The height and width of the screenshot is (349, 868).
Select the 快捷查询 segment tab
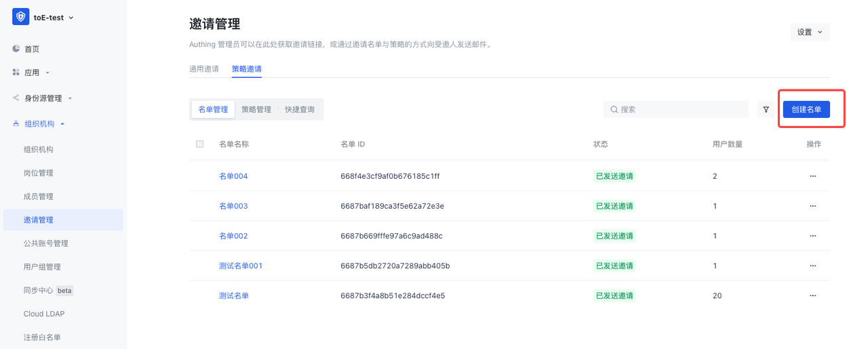click(300, 110)
